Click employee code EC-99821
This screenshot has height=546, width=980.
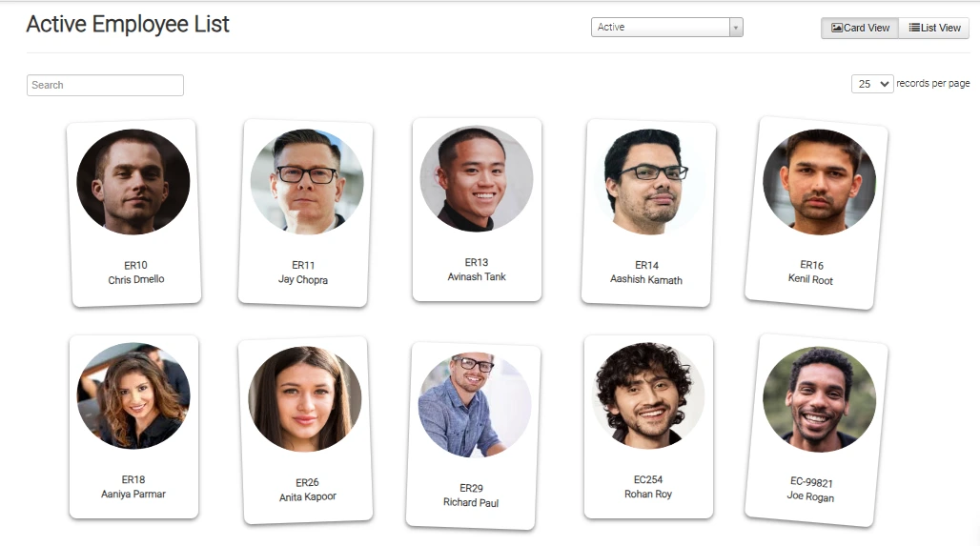[x=811, y=482]
